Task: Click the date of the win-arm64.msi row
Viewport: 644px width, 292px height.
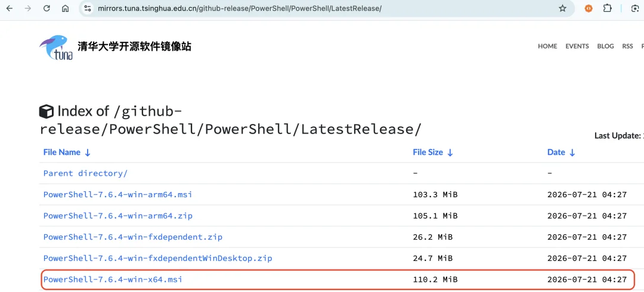Action: pos(587,195)
